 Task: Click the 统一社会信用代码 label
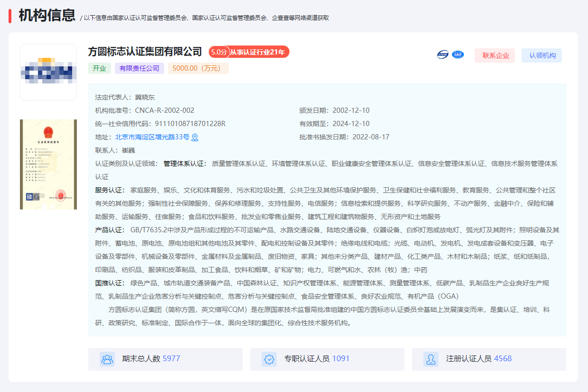[x=125, y=124]
